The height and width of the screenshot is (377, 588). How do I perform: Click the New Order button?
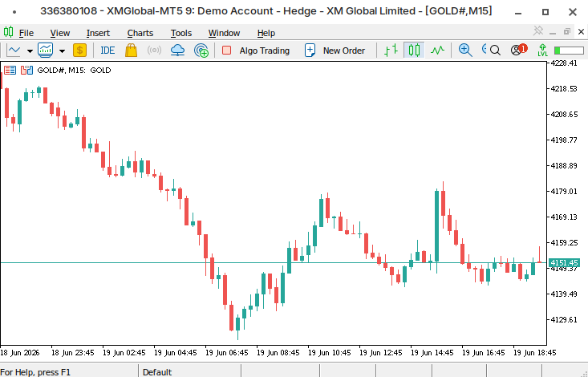(x=335, y=51)
